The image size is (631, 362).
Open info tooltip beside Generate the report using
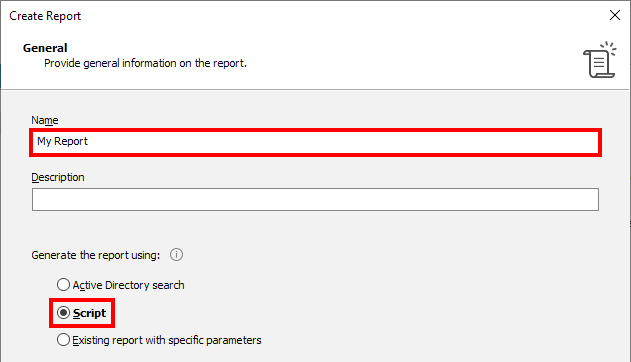(x=176, y=255)
